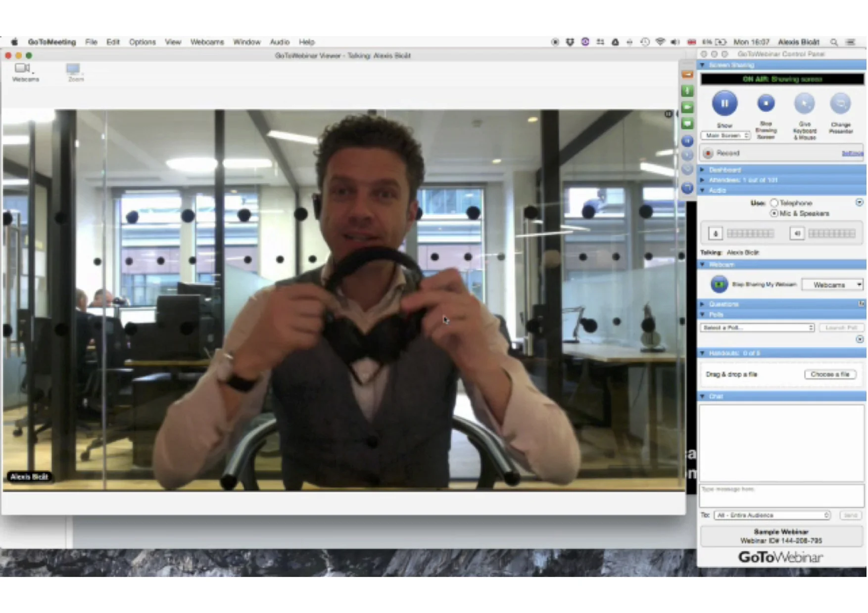Click the Stop Sharing Screen icon
This screenshot has width=868, height=613.
point(766,103)
